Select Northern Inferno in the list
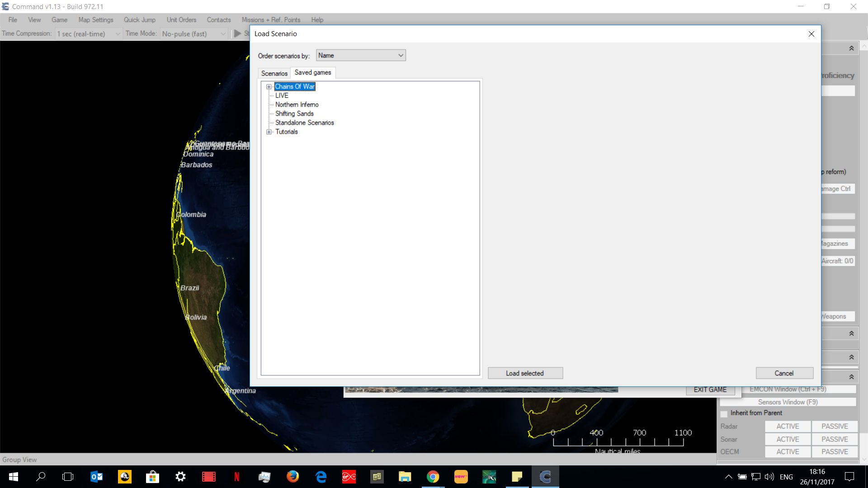The width and height of the screenshot is (868, 488). click(x=297, y=104)
